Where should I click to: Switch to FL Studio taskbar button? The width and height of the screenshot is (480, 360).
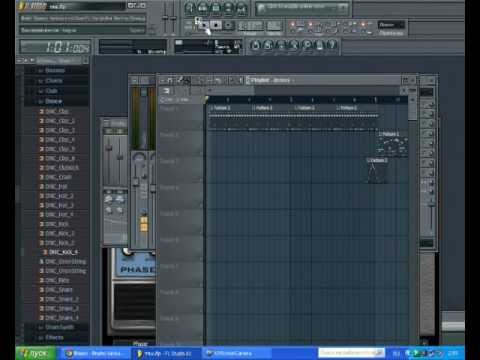pyautogui.click(x=167, y=353)
